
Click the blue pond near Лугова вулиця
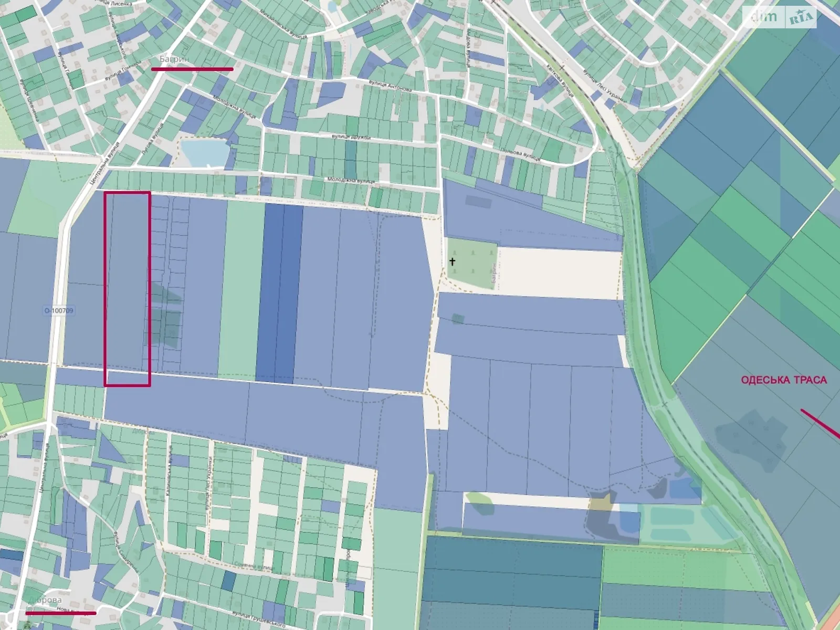[205, 152]
